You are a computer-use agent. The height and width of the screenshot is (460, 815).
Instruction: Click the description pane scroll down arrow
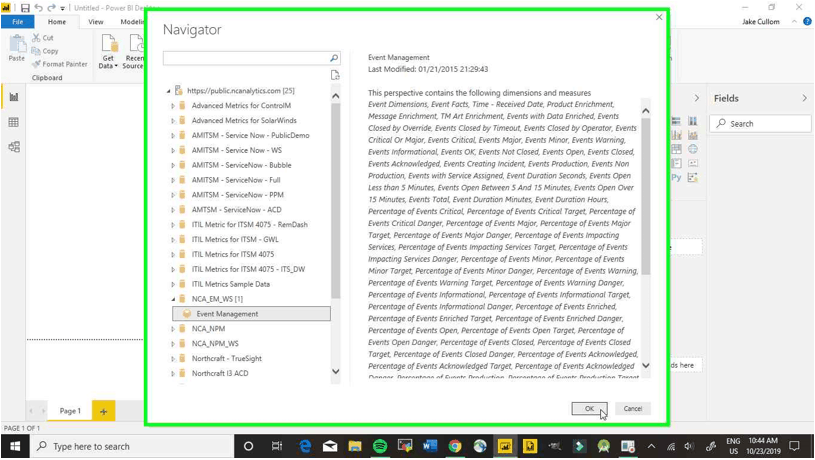[646, 365]
